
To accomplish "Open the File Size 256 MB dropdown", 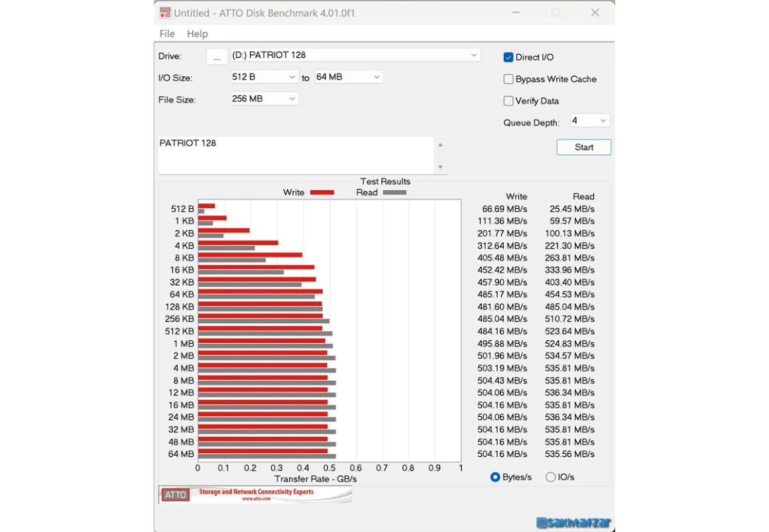I will click(264, 99).
